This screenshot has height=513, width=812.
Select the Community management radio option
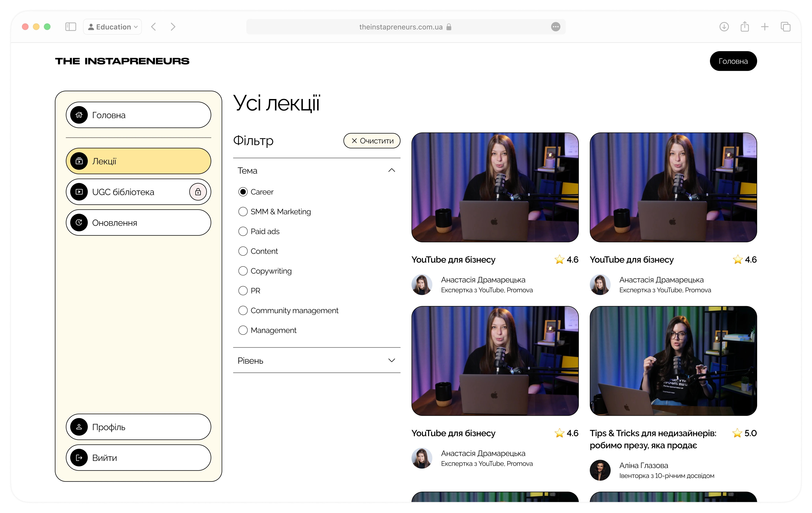click(x=243, y=311)
